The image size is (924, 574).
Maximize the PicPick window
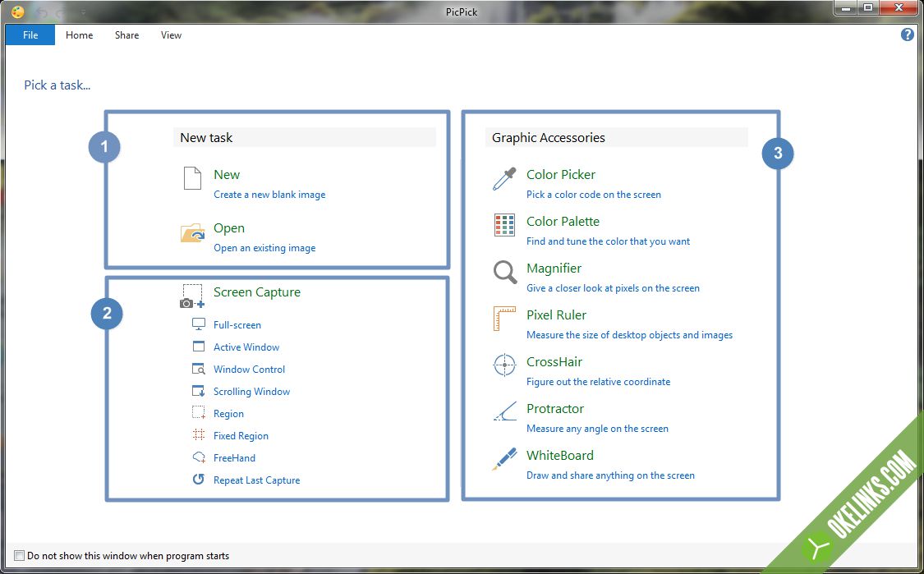point(868,7)
